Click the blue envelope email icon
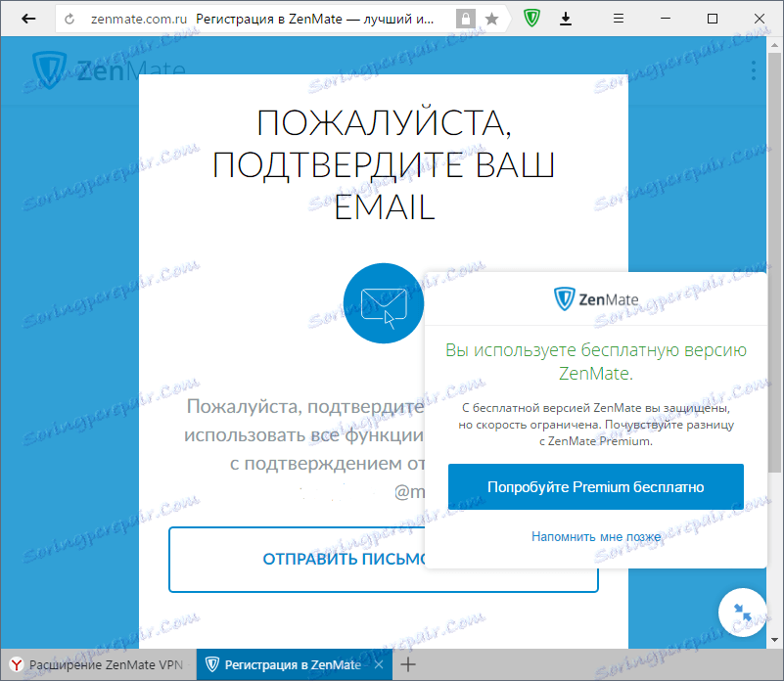784x681 pixels. (x=384, y=303)
